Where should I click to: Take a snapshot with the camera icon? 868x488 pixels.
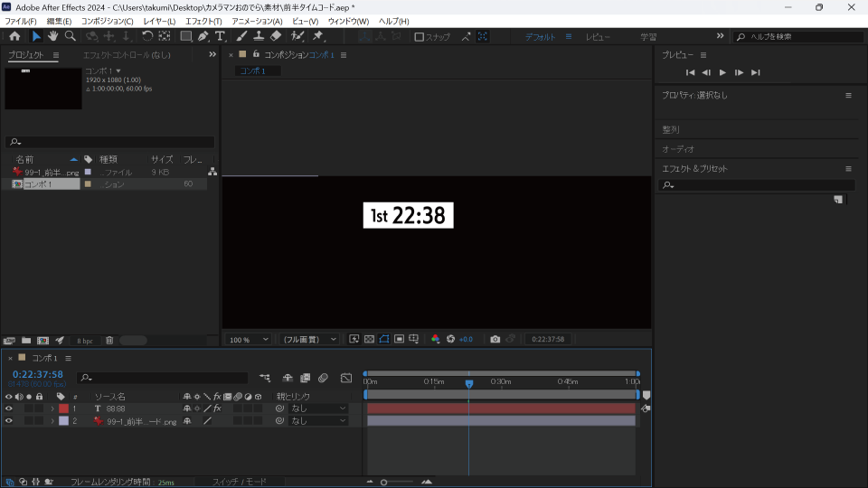coord(495,339)
